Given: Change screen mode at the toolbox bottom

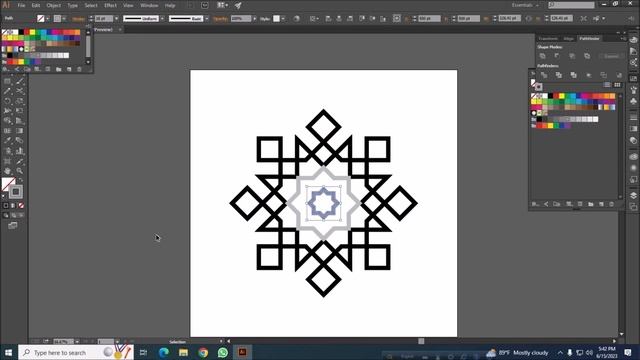Looking at the screenshot, I should click(13, 225).
